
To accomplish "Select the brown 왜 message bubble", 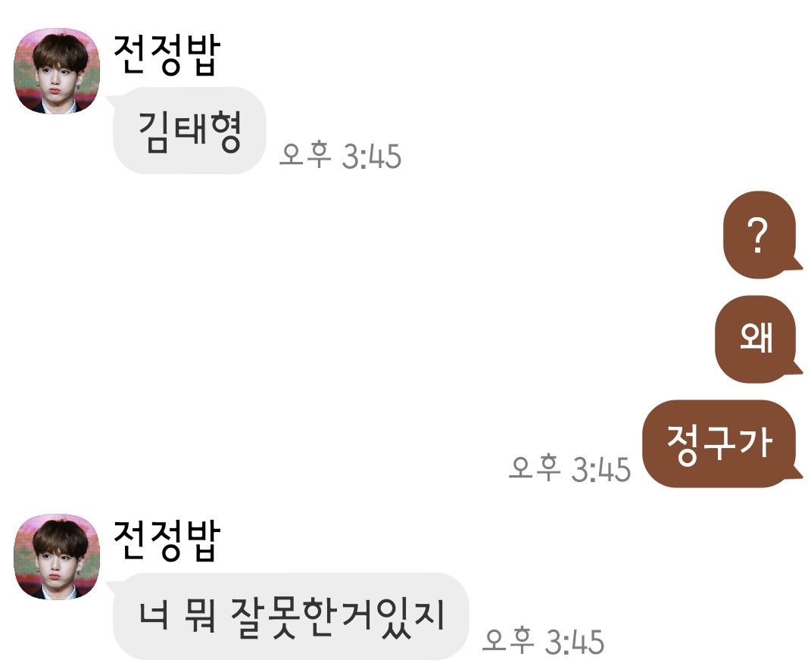I will point(756,339).
